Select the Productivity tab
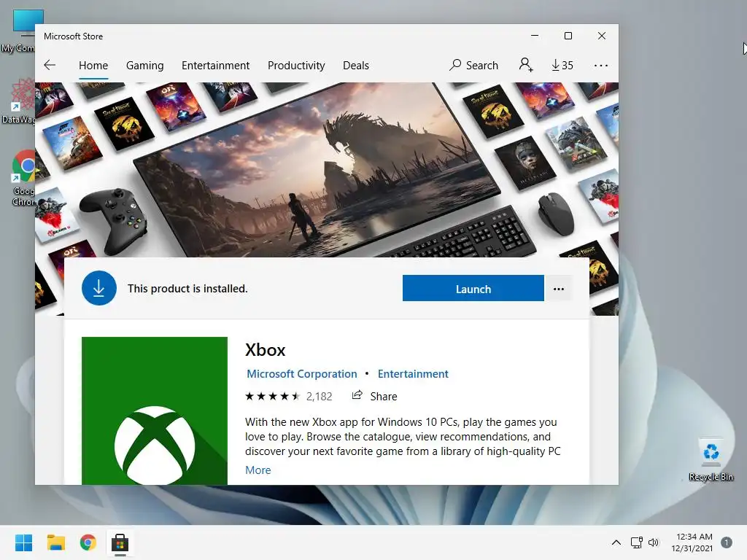This screenshot has width=747, height=560. [296, 65]
